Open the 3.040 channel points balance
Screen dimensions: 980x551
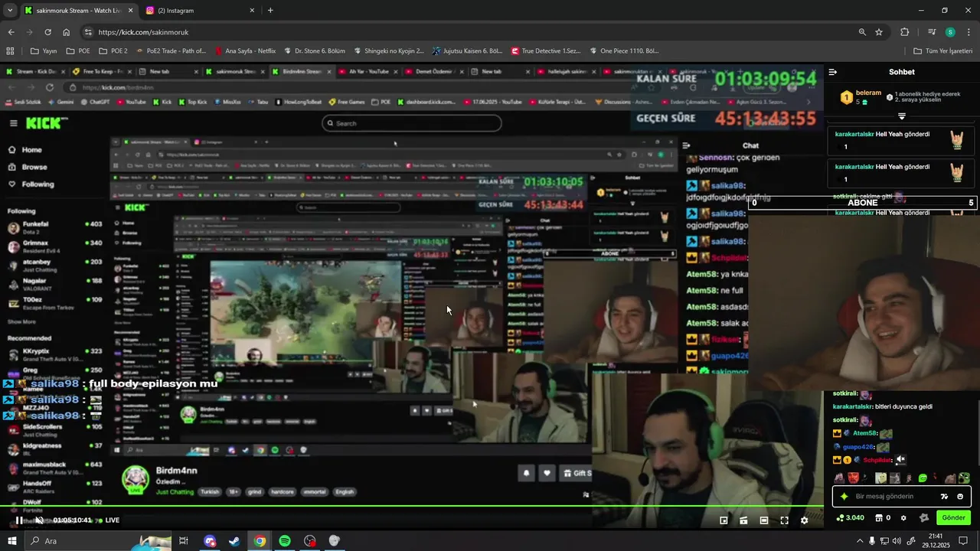[x=851, y=518]
